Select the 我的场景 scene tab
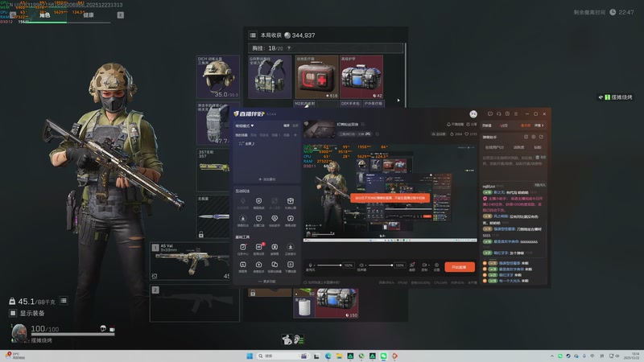The width and height of the screenshot is (644, 362). click(241, 135)
